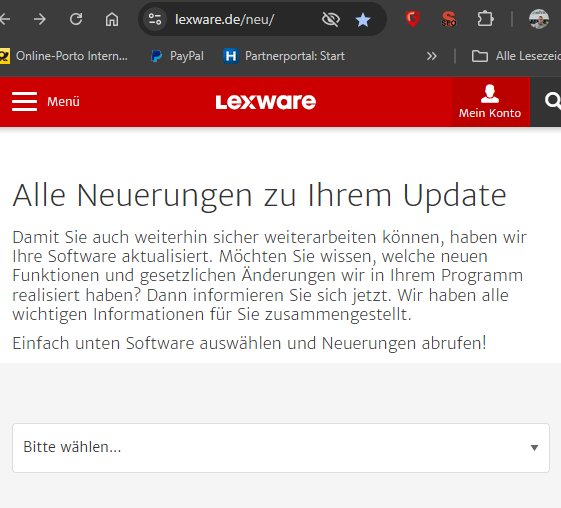Click the crossed-out eye tracking protection icon

click(331, 19)
